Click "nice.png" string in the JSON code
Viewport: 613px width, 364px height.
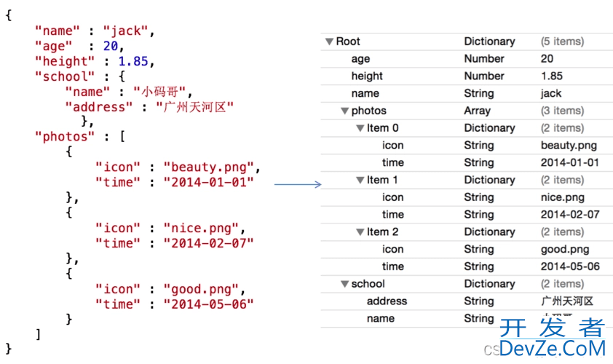202,229
